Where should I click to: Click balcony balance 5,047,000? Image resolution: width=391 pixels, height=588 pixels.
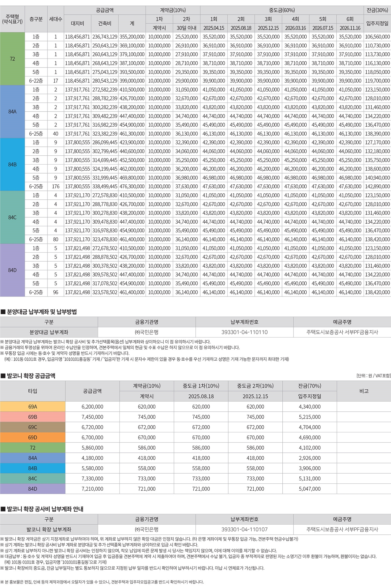tap(310, 489)
